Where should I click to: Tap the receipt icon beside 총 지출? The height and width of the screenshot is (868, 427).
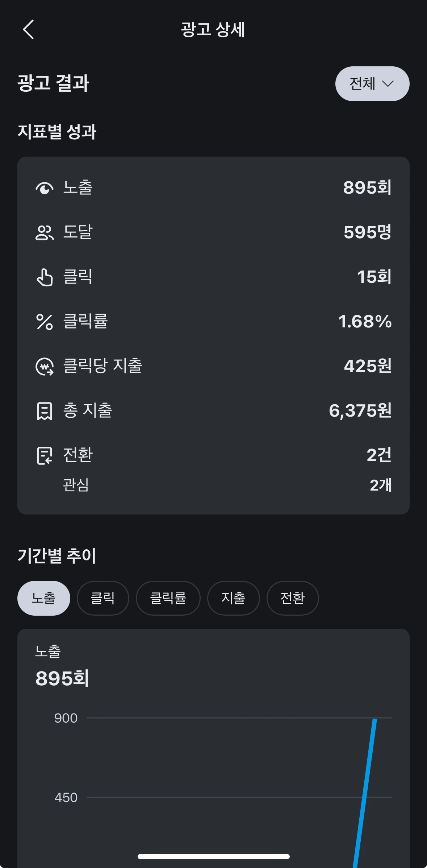(45, 411)
